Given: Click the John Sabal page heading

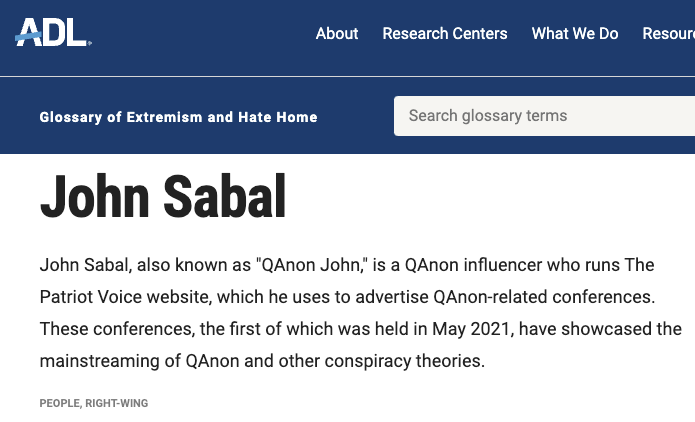Looking at the screenshot, I should (x=163, y=197).
